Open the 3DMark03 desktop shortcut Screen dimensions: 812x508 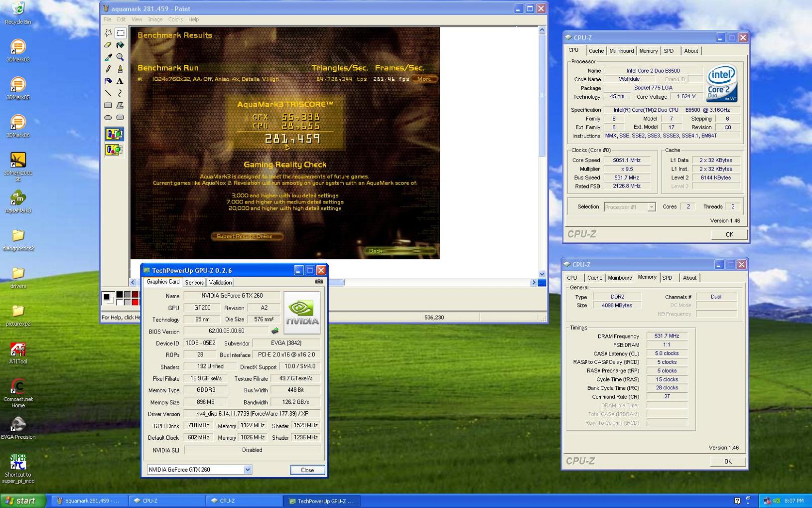click(18, 50)
